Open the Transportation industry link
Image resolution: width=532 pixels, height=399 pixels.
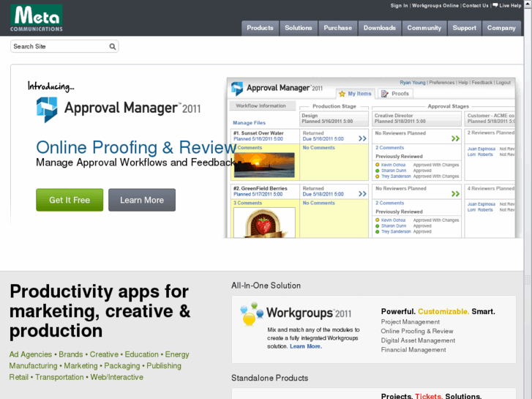pos(59,377)
